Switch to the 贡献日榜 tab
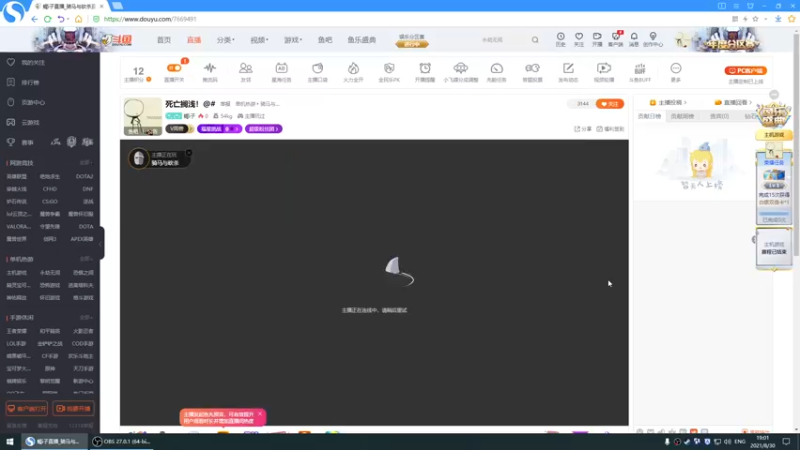 pos(649,116)
